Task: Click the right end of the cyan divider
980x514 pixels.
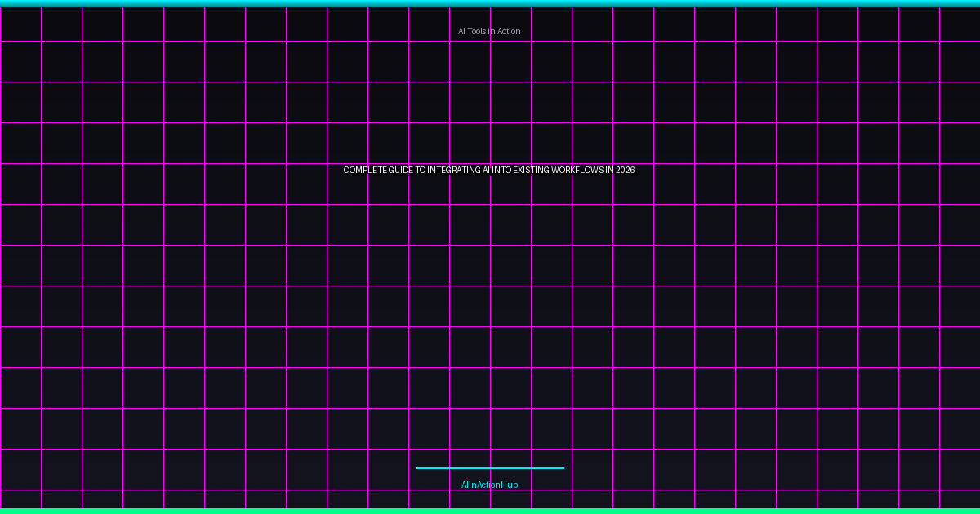Action: point(561,468)
